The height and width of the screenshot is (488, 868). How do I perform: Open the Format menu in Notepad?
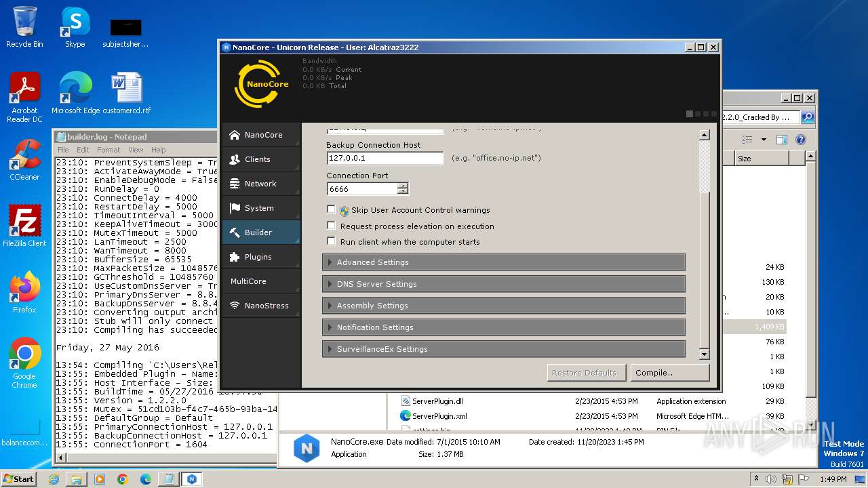108,150
